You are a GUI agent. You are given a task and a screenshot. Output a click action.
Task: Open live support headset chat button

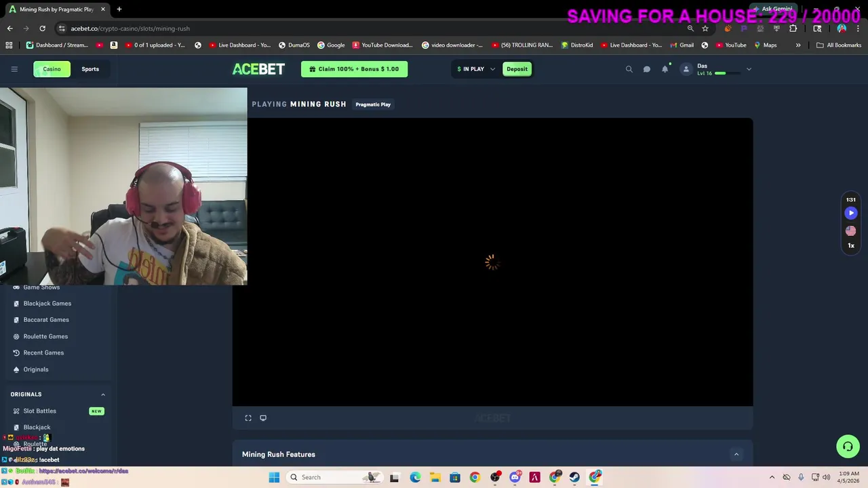[x=848, y=446]
